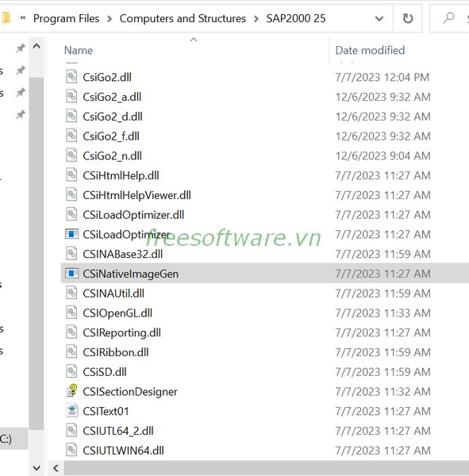Select the file name CSISectionDesigner
The width and height of the screenshot is (469, 476).
coord(130,392)
